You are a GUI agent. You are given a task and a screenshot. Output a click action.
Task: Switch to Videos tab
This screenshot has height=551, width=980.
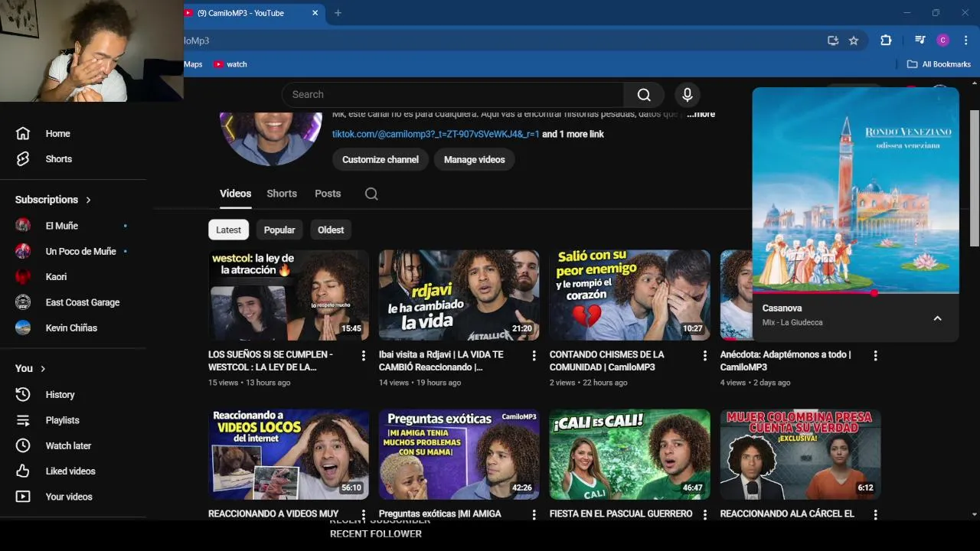pos(236,194)
